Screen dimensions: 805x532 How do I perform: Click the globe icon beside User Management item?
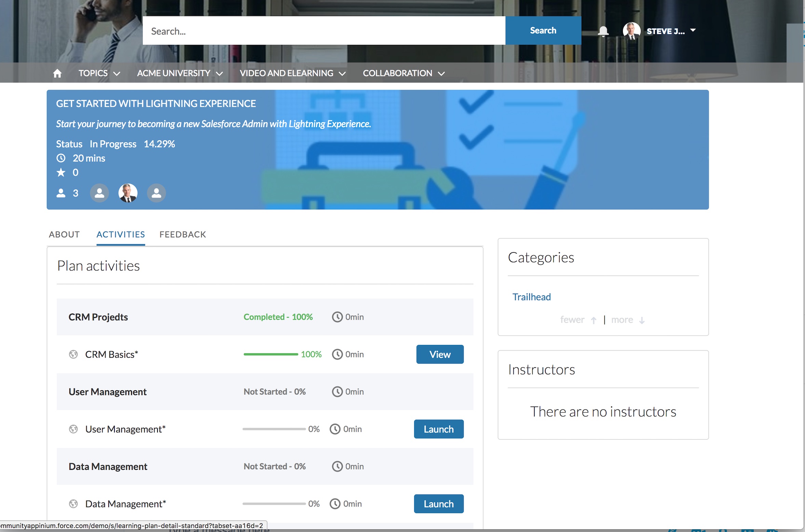(x=73, y=429)
